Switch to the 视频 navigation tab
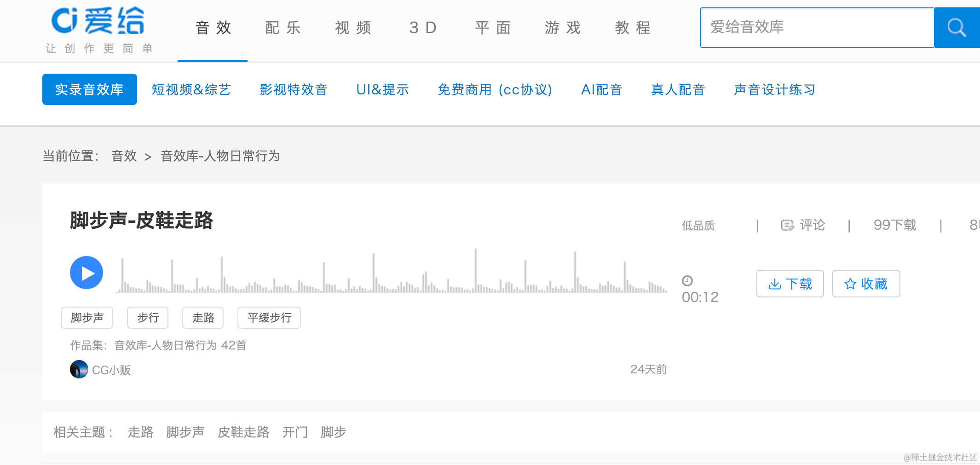 coord(353,28)
